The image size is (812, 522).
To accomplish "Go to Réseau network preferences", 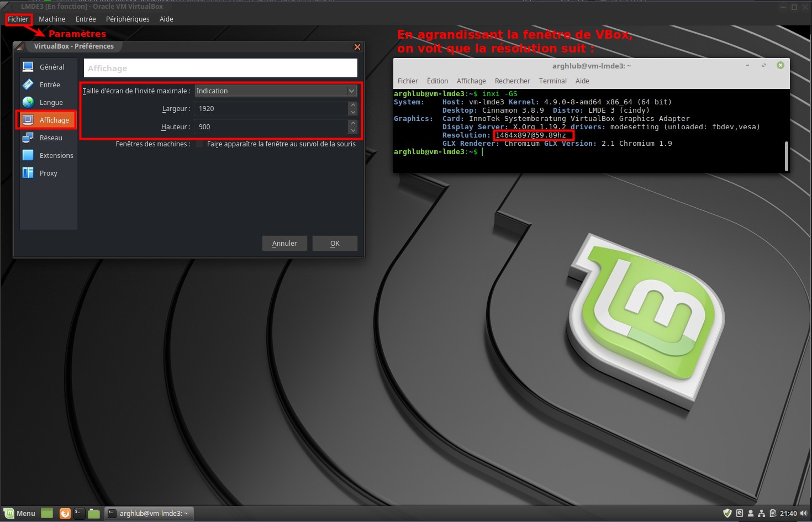I will [50, 138].
